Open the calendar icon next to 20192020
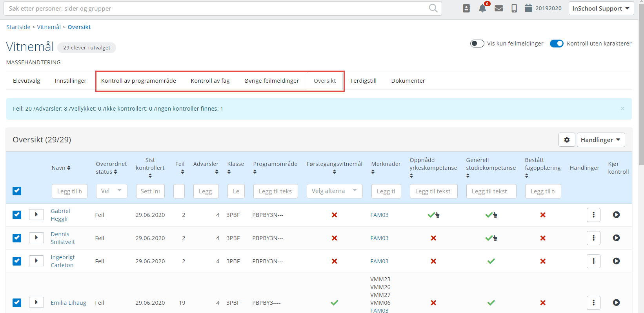The image size is (644, 313). pyautogui.click(x=528, y=8)
